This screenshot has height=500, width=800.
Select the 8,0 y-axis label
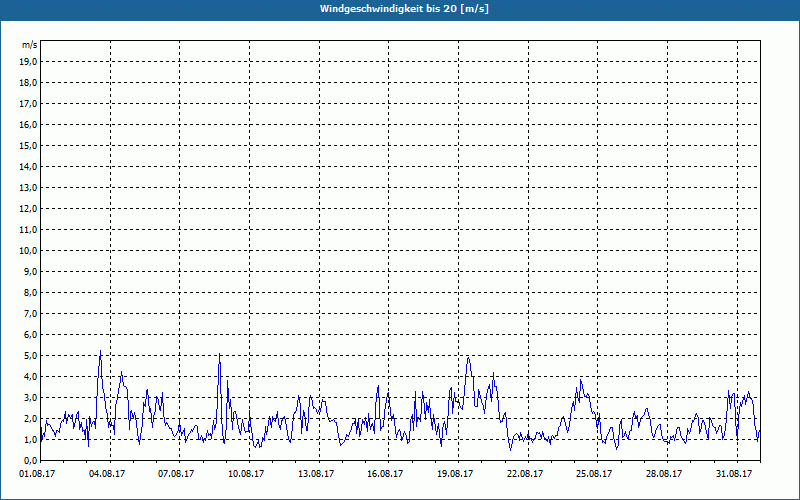tap(30, 292)
